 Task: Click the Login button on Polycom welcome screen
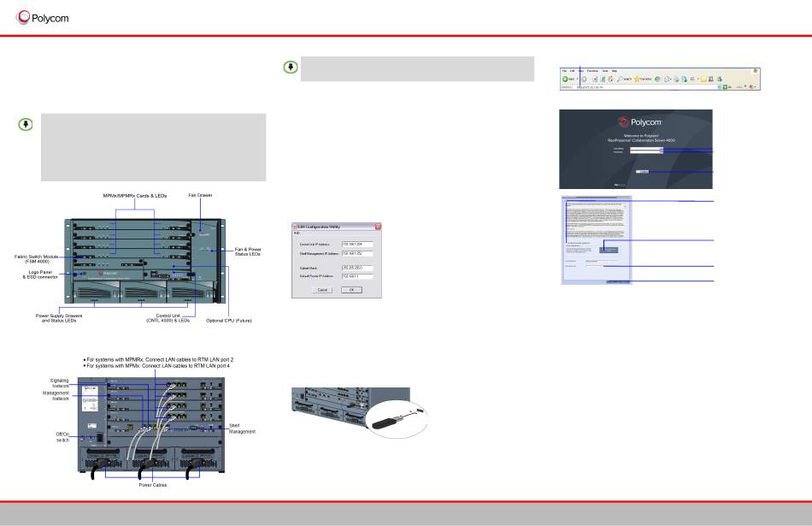point(642,172)
